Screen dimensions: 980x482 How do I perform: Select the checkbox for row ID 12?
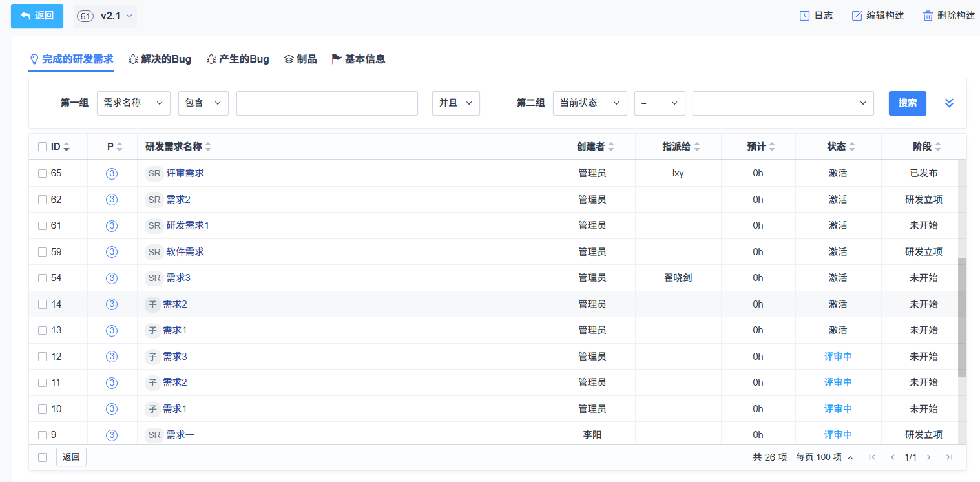[x=43, y=357]
